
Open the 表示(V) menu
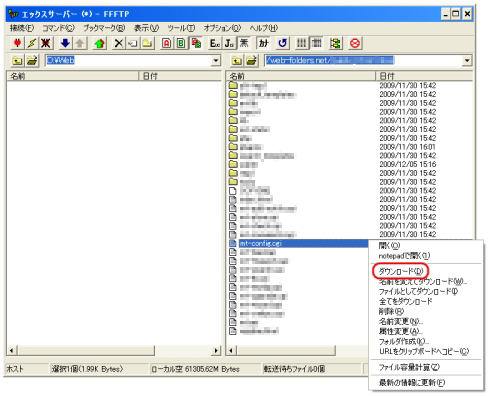(146, 28)
